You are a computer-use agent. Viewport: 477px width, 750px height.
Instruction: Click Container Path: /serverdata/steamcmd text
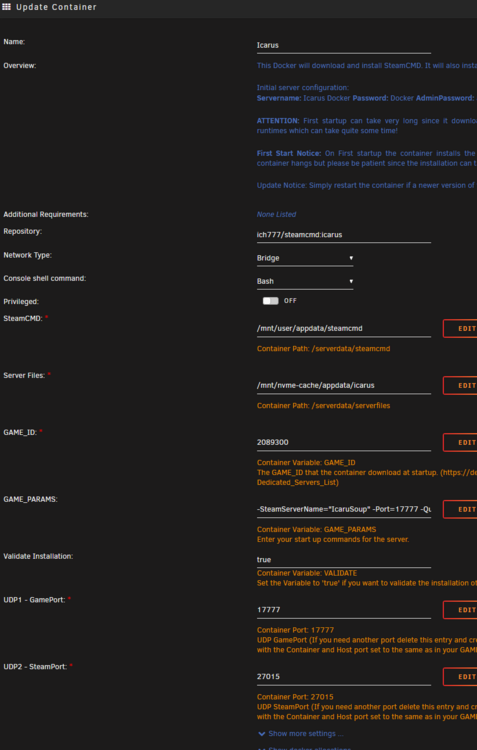tap(323, 349)
